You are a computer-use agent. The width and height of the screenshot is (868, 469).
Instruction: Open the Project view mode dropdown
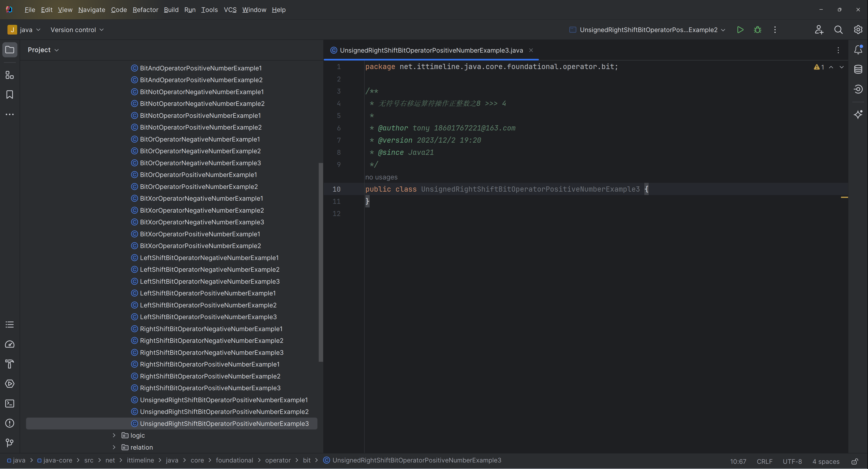click(x=43, y=50)
